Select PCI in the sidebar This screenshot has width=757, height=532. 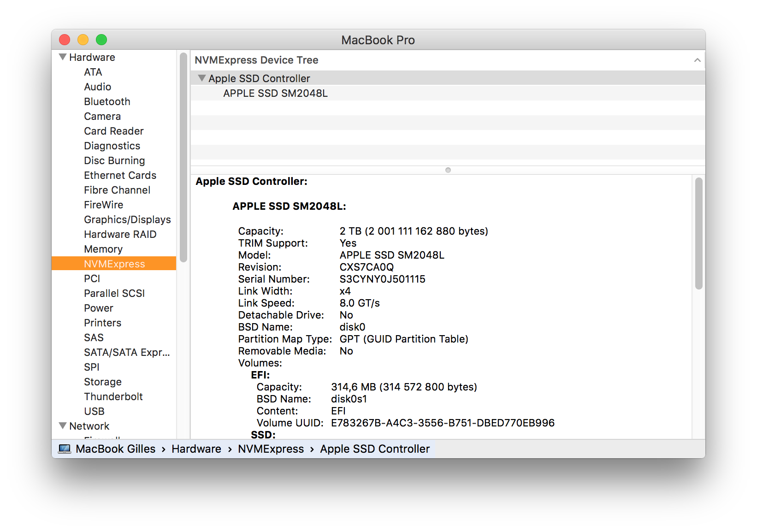(92, 278)
